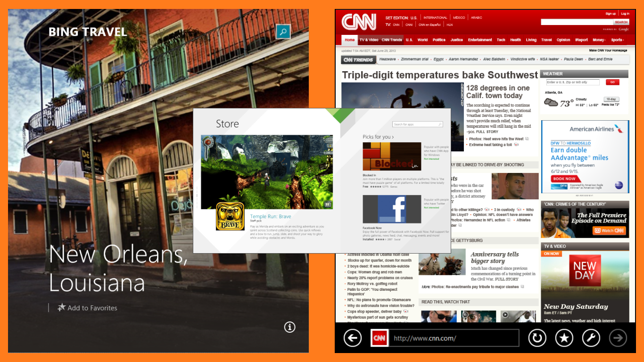Click the address bar showing http://www.cnn.com/

[x=453, y=338]
